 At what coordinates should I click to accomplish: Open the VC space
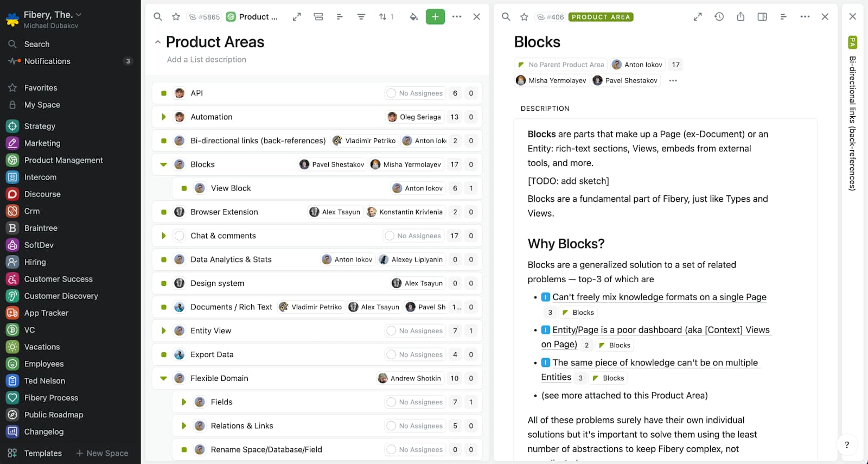29,329
